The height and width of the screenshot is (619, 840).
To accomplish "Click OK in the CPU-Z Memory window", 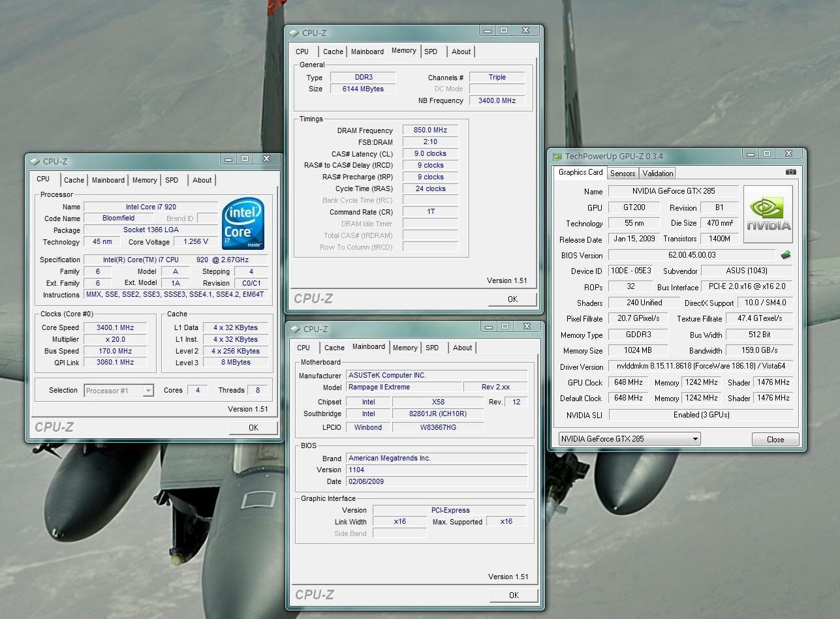I will click(x=512, y=299).
